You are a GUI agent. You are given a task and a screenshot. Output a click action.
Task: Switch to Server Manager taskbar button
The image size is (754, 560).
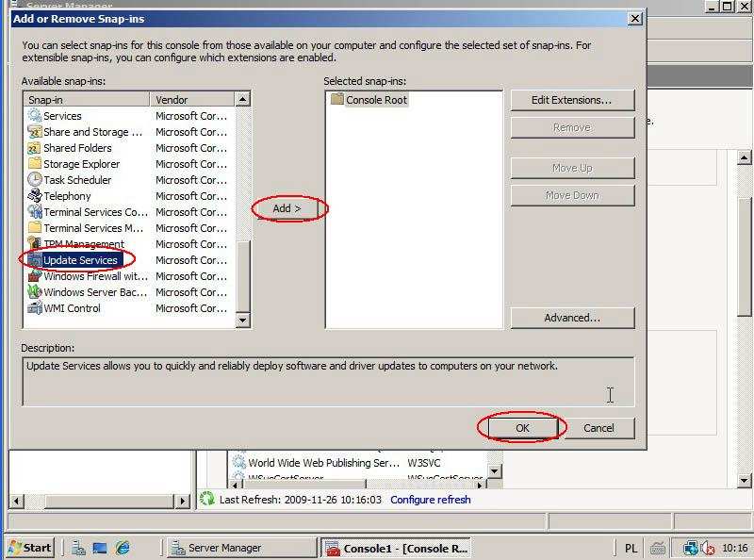[242, 548]
